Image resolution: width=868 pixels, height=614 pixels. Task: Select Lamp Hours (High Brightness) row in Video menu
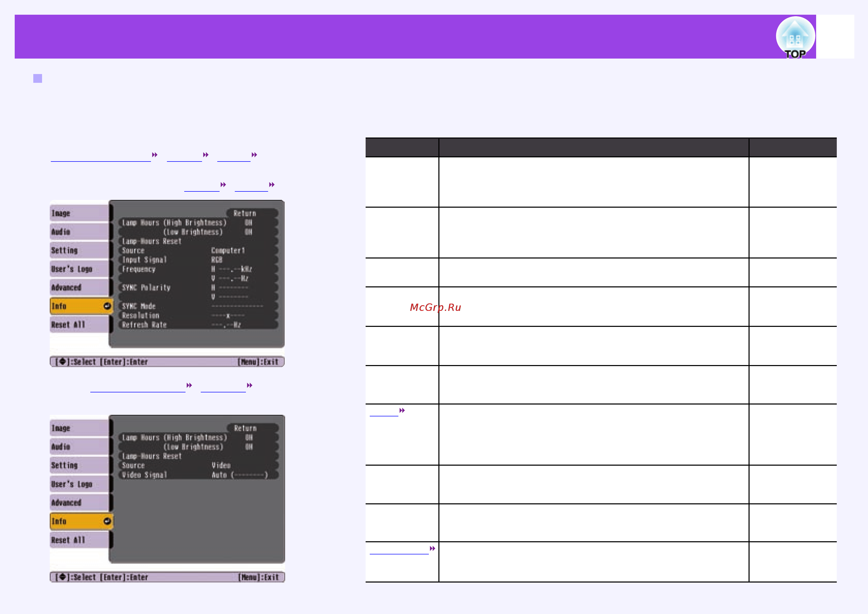pos(199,438)
